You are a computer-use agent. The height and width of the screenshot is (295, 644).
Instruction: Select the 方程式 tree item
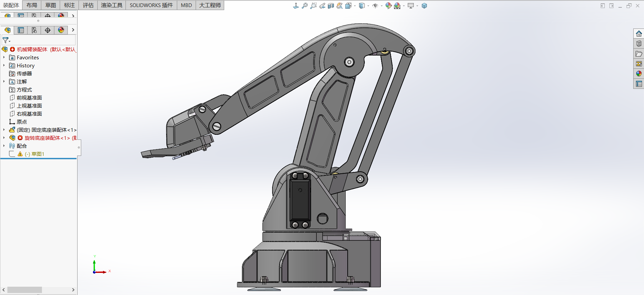click(24, 90)
